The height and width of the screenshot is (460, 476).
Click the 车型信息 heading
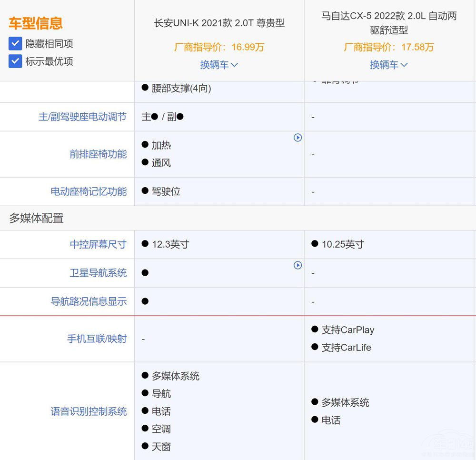coord(36,23)
